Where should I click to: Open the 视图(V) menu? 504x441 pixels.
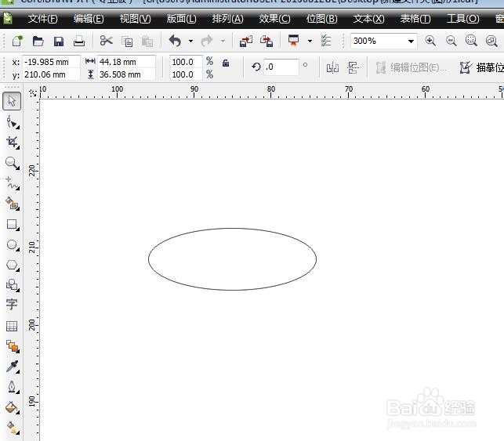[136, 19]
